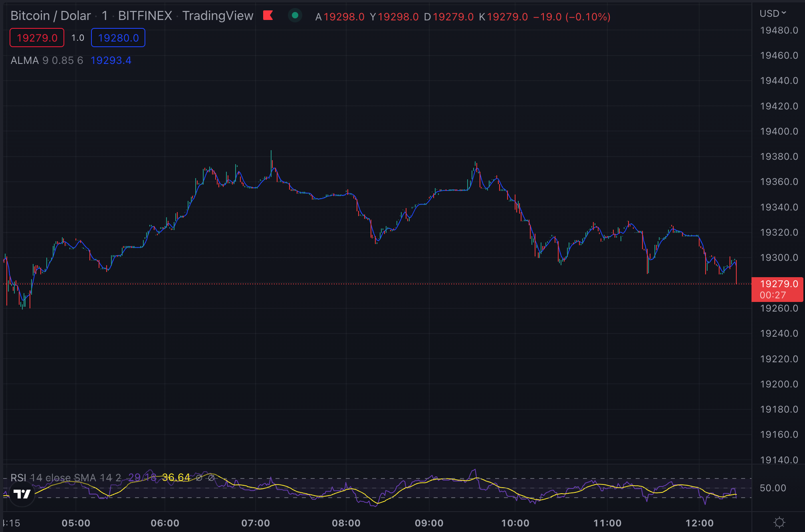Click the low value D 19279.0
Viewport: 805px width, 532px height.
(x=449, y=17)
